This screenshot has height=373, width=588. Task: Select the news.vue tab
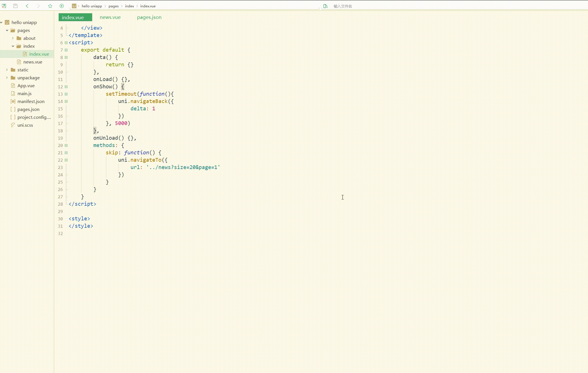(x=110, y=17)
